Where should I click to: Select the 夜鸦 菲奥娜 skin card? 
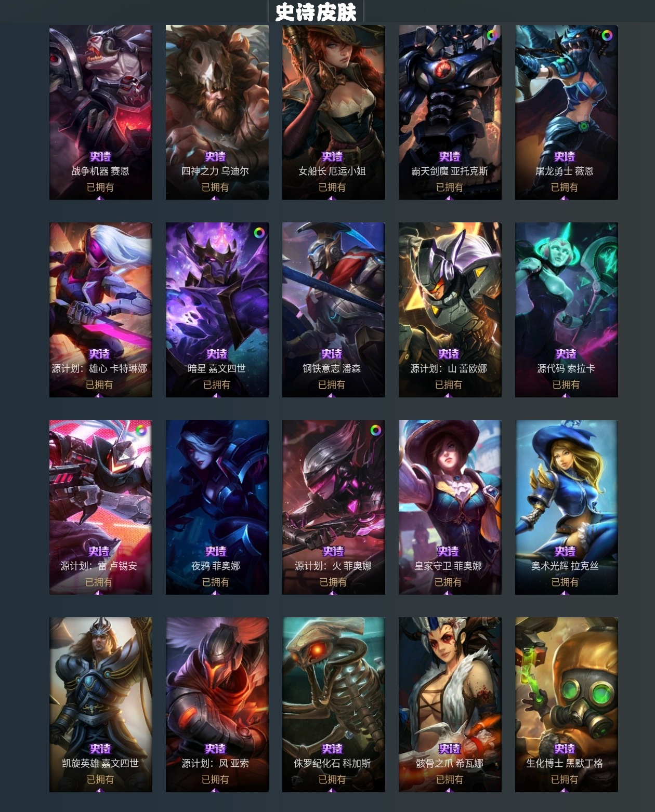coord(217,507)
